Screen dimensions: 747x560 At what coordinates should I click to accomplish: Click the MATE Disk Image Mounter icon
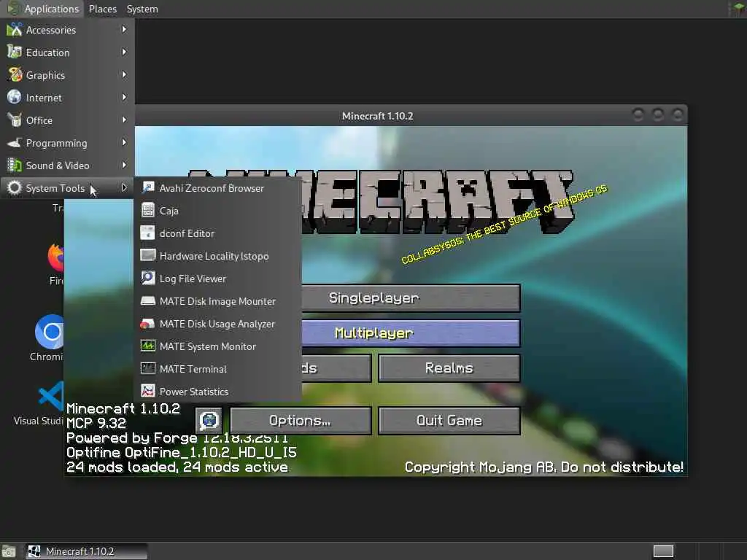coord(147,300)
